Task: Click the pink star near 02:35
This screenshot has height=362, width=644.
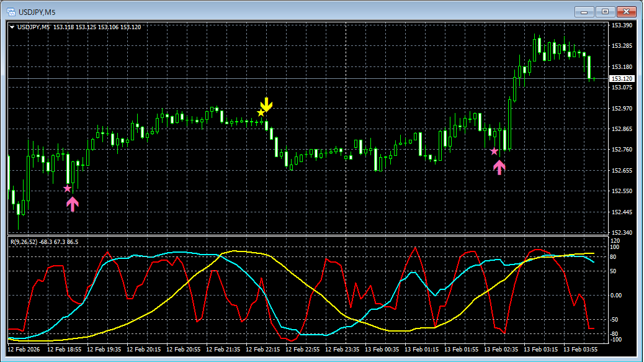Action: point(494,152)
